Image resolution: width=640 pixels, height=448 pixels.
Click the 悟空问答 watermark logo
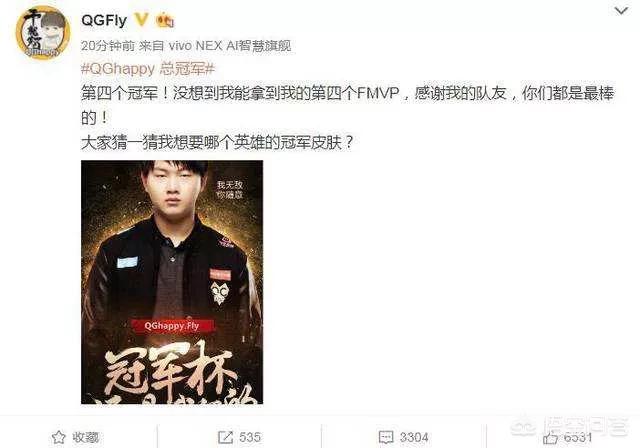[x=570, y=426]
